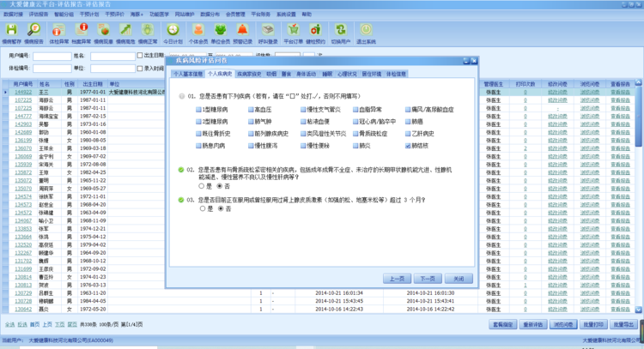
Task: Click the 重新评估 button
Action: [532, 324]
